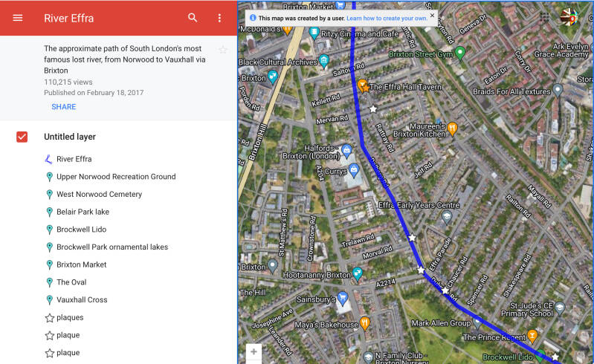
Task: Click the plaque star near Chaucer Rd
Action: pyautogui.click(x=445, y=290)
